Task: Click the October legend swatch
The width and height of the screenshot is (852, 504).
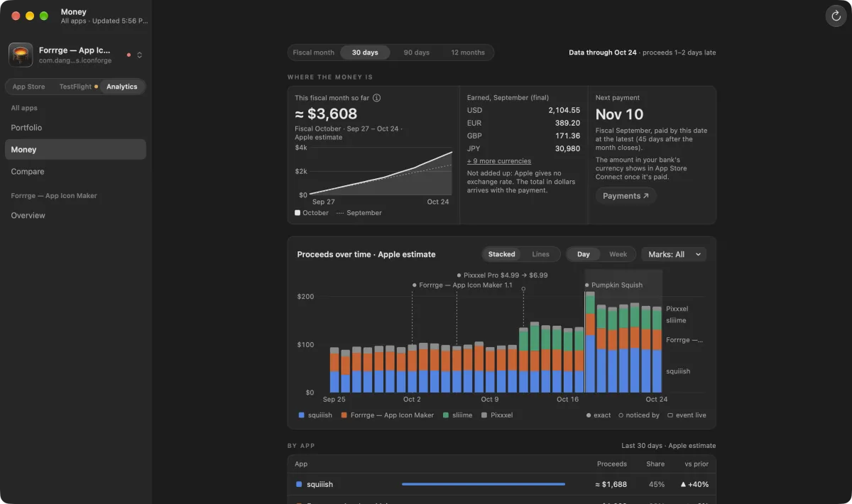Action: tap(297, 213)
